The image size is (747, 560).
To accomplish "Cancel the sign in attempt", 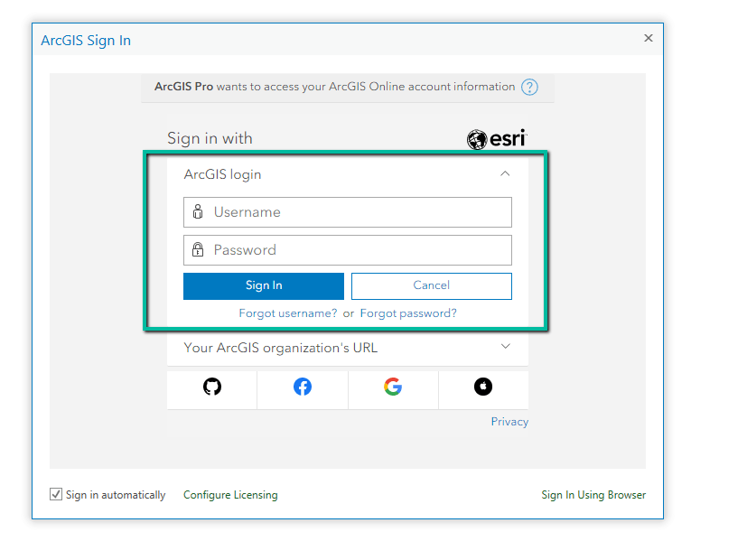I will [x=431, y=285].
